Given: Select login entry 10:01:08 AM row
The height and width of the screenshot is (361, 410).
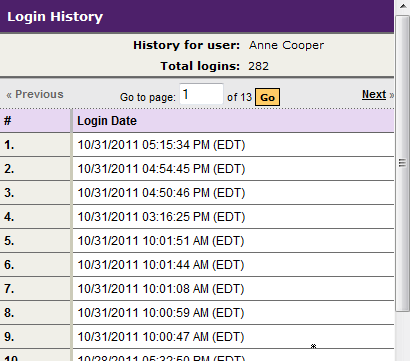Looking at the screenshot, I should point(197,289).
